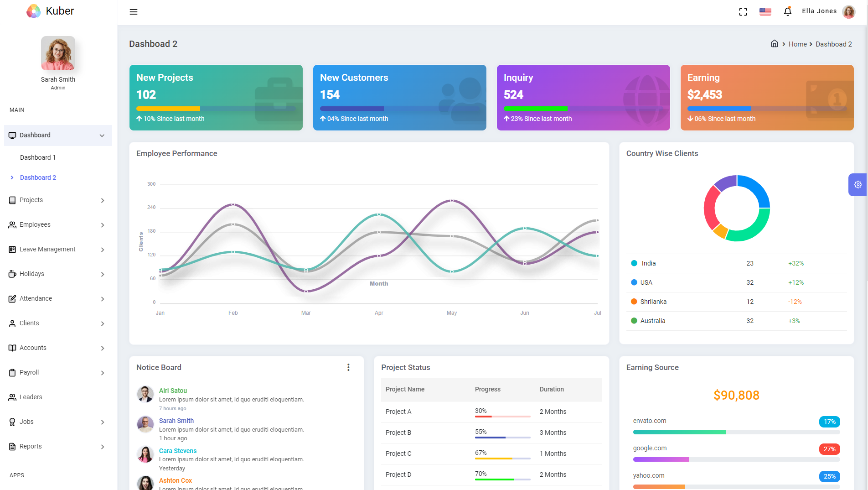
Task: Click the Ella Jones profile name
Action: pyautogui.click(x=819, y=11)
